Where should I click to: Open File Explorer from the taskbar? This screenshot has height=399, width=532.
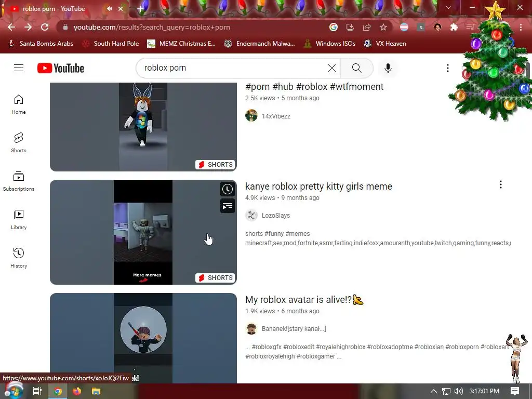(x=96, y=391)
